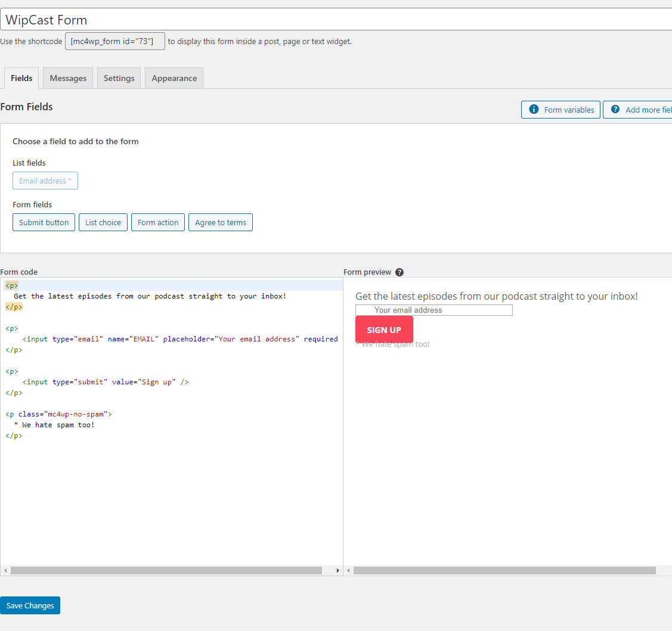Click the info icon on Form variables
Image resolution: width=672 pixels, height=631 pixels.
pos(534,110)
